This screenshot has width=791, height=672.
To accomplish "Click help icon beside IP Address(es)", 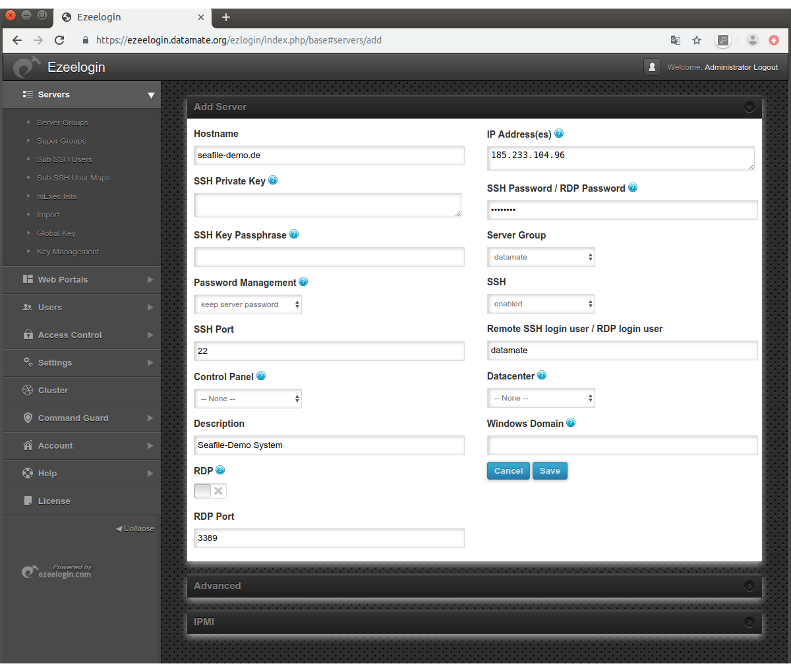I will point(559,134).
